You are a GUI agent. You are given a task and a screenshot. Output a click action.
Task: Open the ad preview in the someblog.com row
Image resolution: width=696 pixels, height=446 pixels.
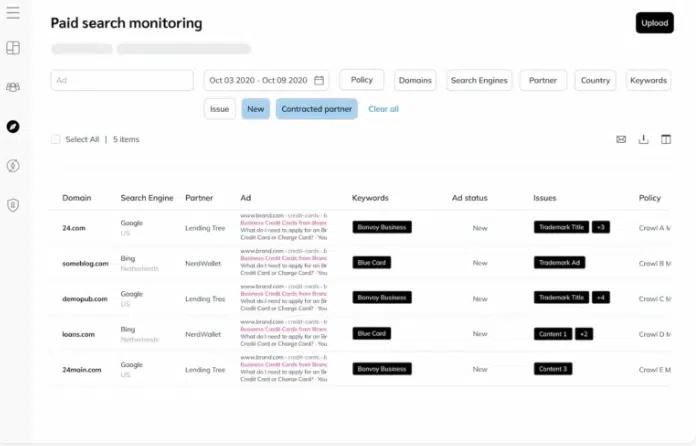(284, 262)
